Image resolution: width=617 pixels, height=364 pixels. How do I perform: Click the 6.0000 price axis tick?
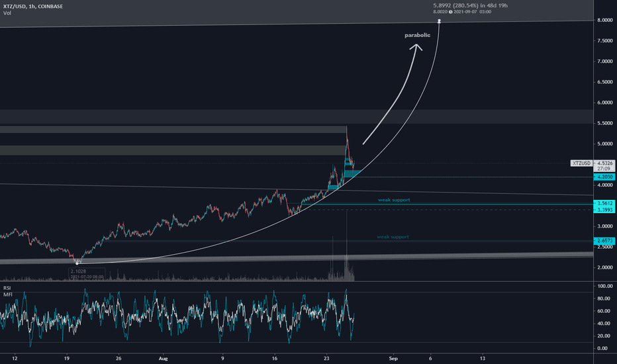coord(605,103)
